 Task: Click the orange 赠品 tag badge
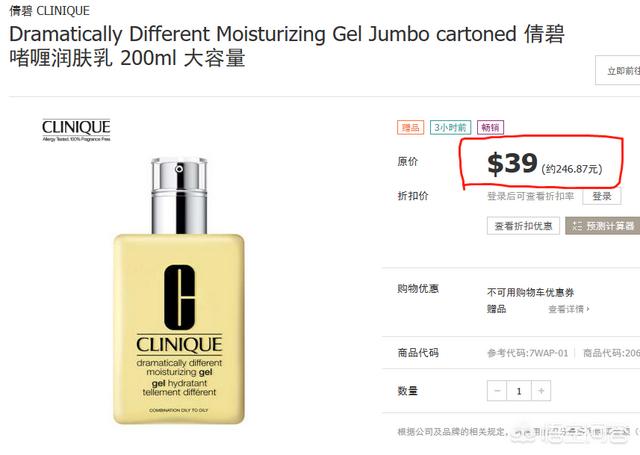pos(411,128)
